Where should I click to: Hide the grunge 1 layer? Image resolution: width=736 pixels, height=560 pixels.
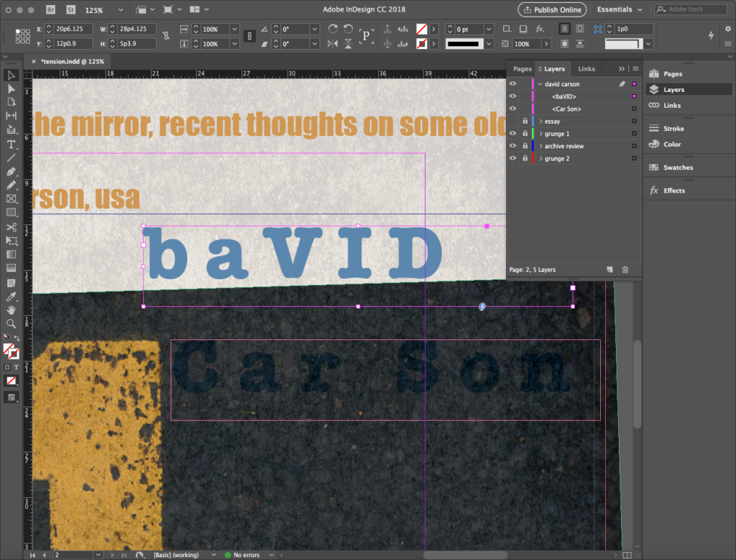(512, 134)
